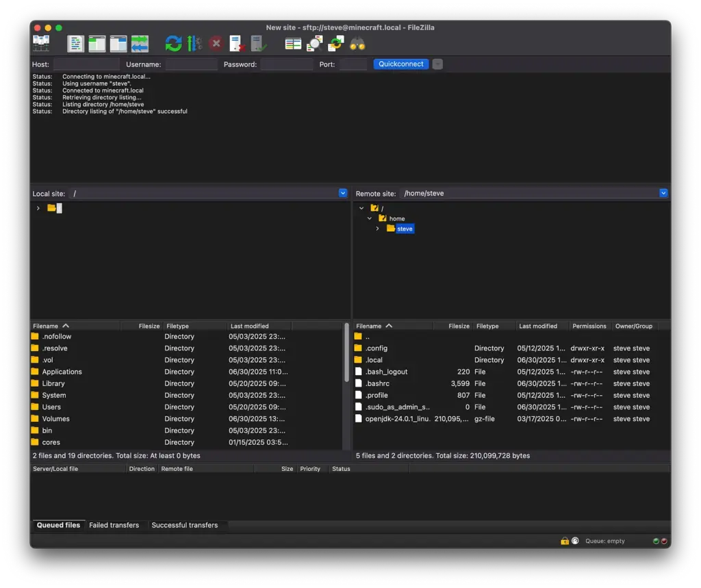Click the Password input field

coord(287,64)
